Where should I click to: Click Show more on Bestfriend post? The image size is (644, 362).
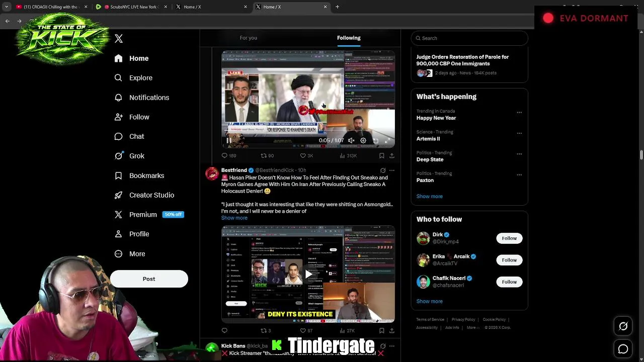coord(234,218)
